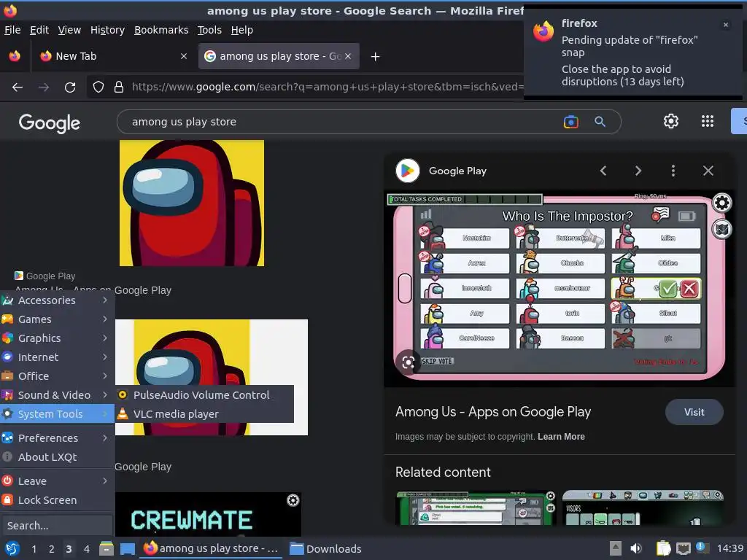Image resolution: width=747 pixels, height=560 pixels.
Task: Open the Bookmarks menu
Action: pos(161,30)
